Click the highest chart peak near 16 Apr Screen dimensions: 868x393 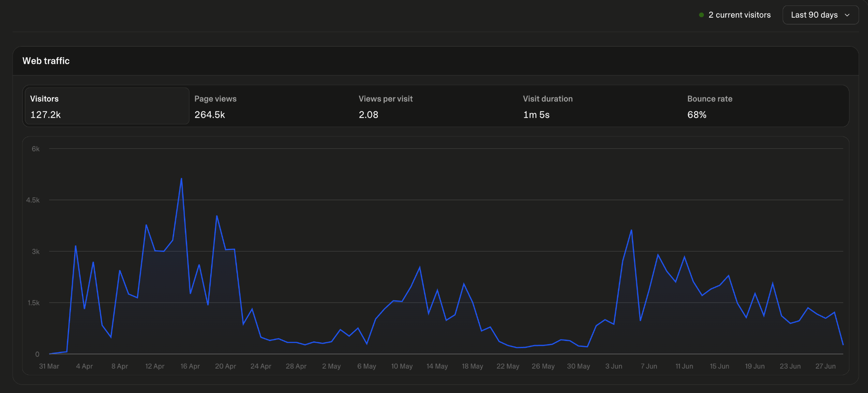click(x=181, y=178)
